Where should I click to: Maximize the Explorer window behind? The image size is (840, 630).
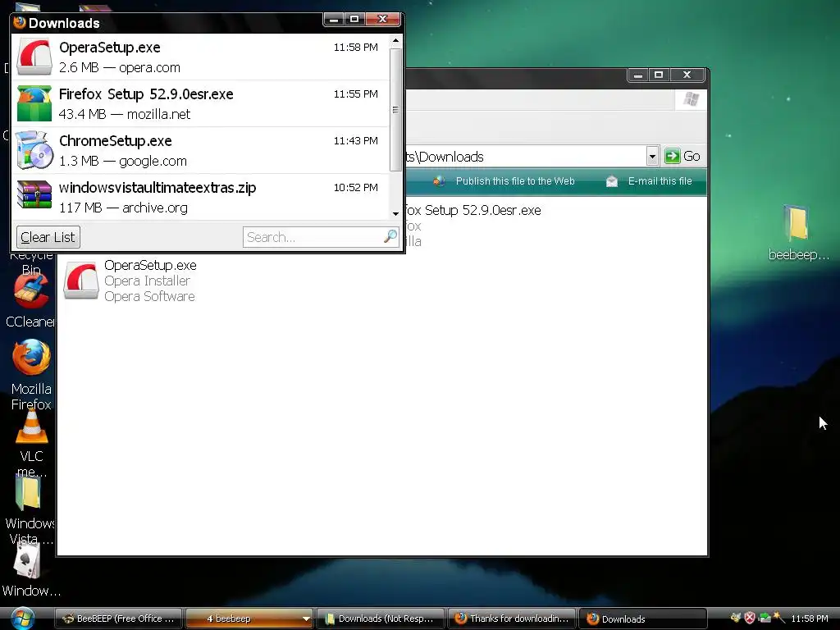coord(659,75)
